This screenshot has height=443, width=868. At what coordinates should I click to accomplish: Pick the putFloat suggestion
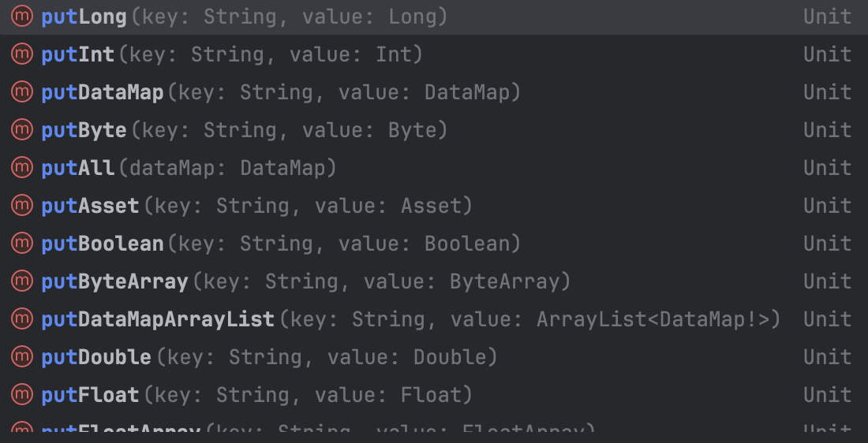point(434,395)
